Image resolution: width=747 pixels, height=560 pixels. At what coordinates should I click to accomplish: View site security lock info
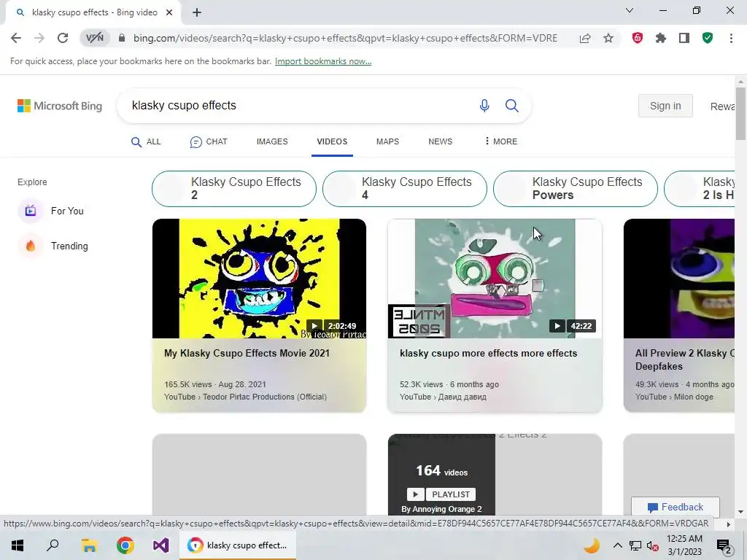pyautogui.click(x=122, y=38)
